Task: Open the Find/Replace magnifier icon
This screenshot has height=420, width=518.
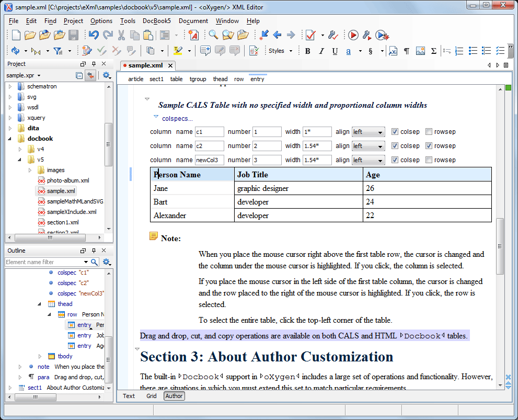Action: (x=213, y=35)
